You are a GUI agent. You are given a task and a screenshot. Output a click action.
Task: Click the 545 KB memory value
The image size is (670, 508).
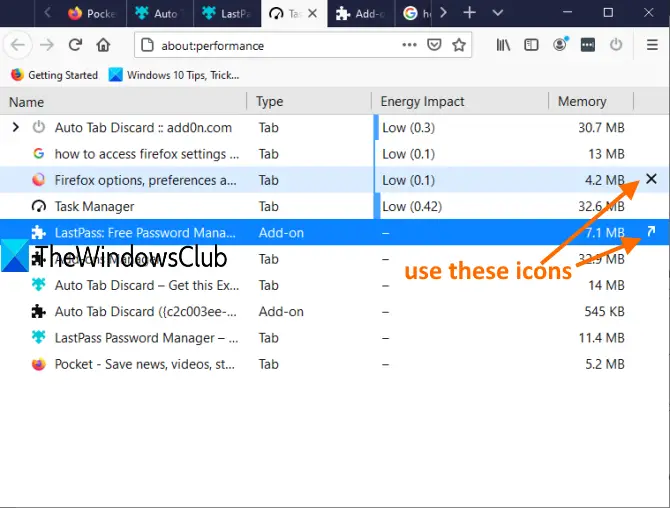604,311
